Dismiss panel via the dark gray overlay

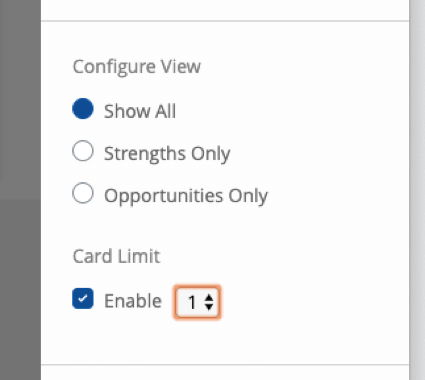point(20,190)
